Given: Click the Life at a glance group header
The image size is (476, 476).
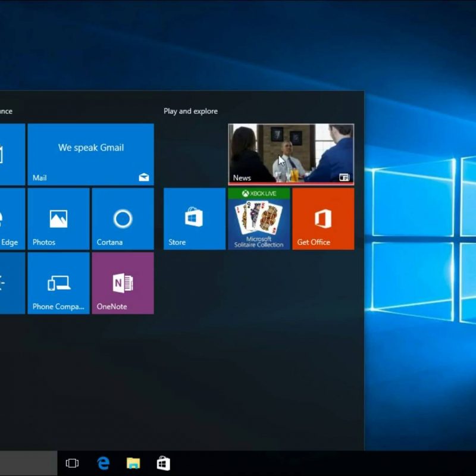Looking at the screenshot, I should click(6, 111).
